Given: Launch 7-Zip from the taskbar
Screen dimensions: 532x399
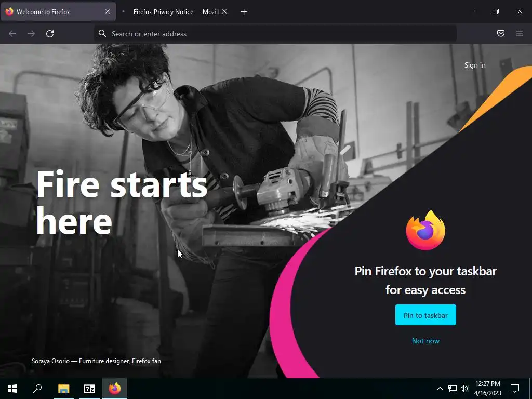Looking at the screenshot, I should tap(89, 389).
